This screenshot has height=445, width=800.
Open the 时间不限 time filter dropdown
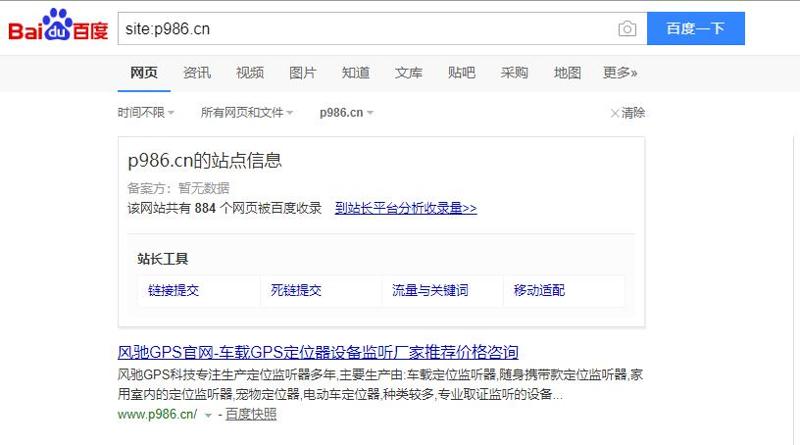[x=146, y=112]
